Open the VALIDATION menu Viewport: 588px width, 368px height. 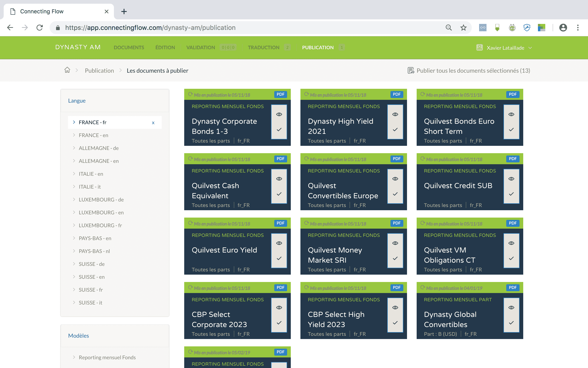201,47
